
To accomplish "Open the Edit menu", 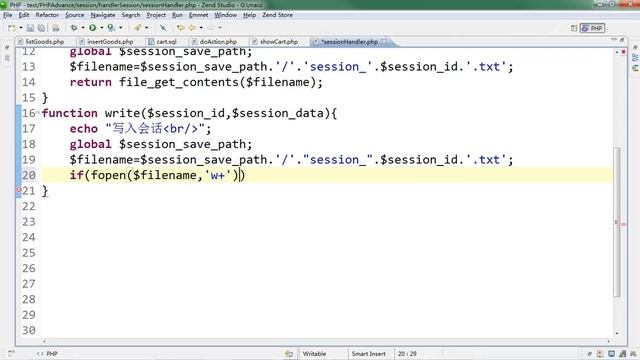I will click(x=24, y=15).
